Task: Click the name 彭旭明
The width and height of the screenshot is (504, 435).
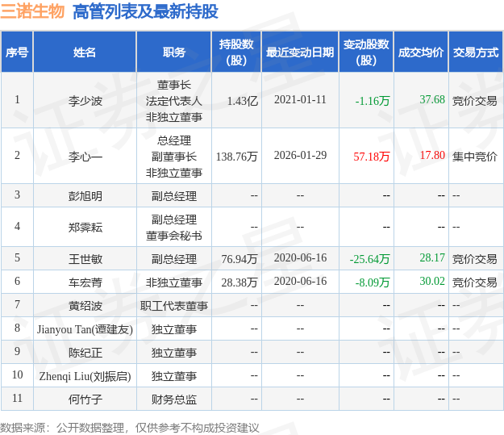Action: [85, 196]
